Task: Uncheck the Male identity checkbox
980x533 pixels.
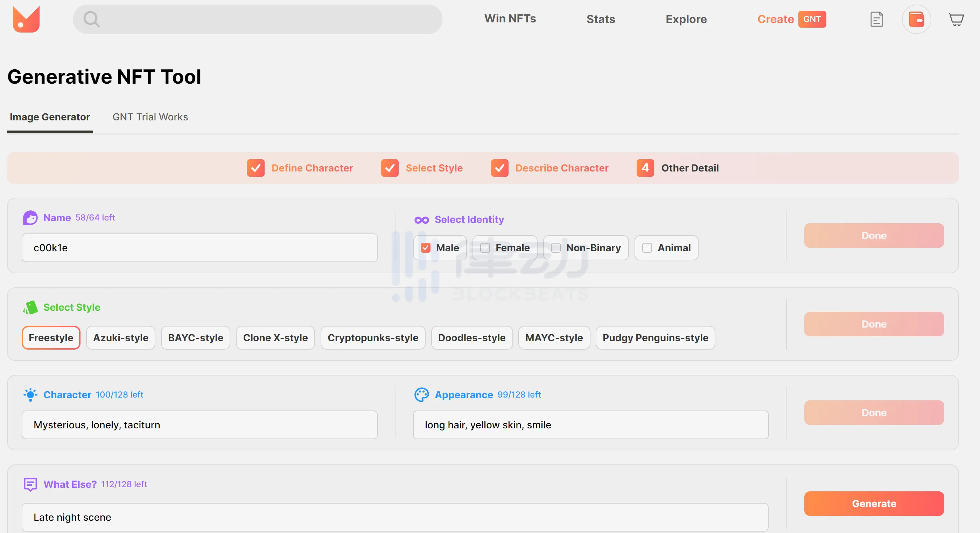Action: coord(425,248)
